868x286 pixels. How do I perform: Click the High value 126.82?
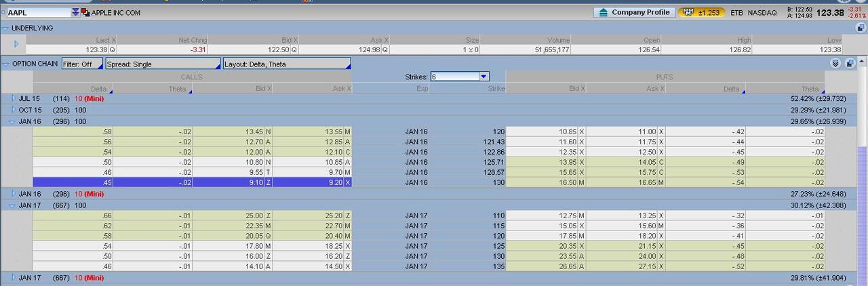pos(739,49)
